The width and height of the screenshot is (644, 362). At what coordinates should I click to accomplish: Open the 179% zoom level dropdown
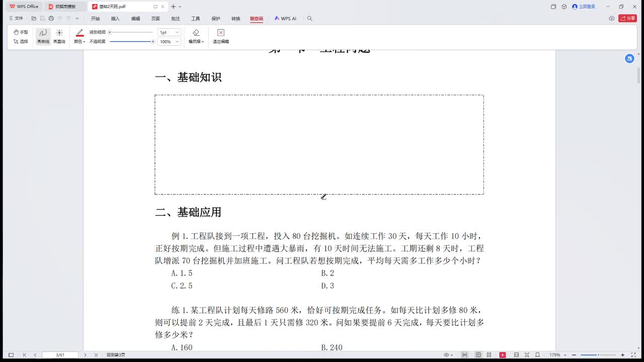point(557,355)
